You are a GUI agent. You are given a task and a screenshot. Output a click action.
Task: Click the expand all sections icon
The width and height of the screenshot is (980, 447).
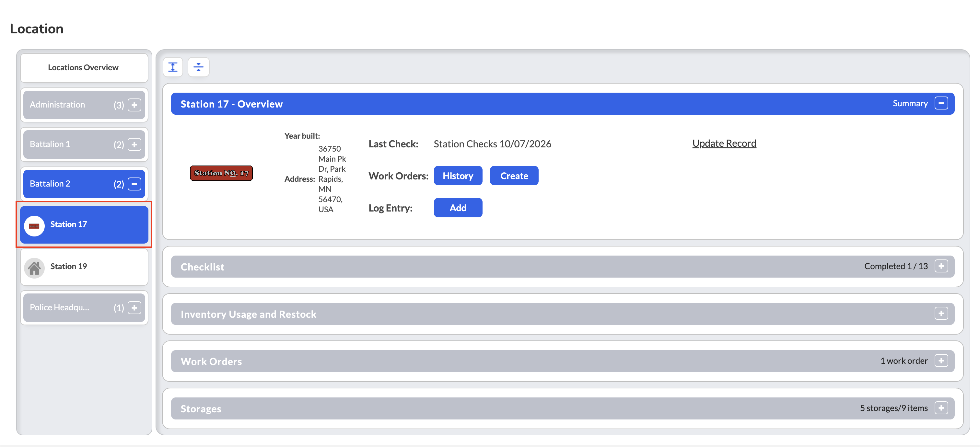(173, 67)
